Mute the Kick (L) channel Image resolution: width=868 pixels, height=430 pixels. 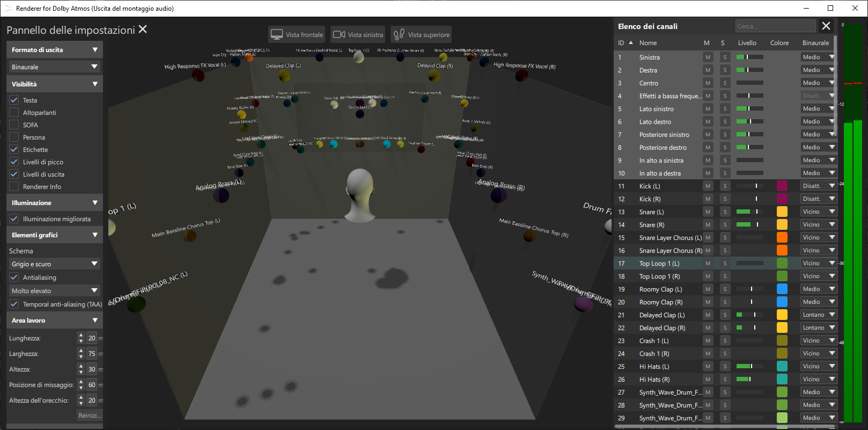[x=708, y=186]
